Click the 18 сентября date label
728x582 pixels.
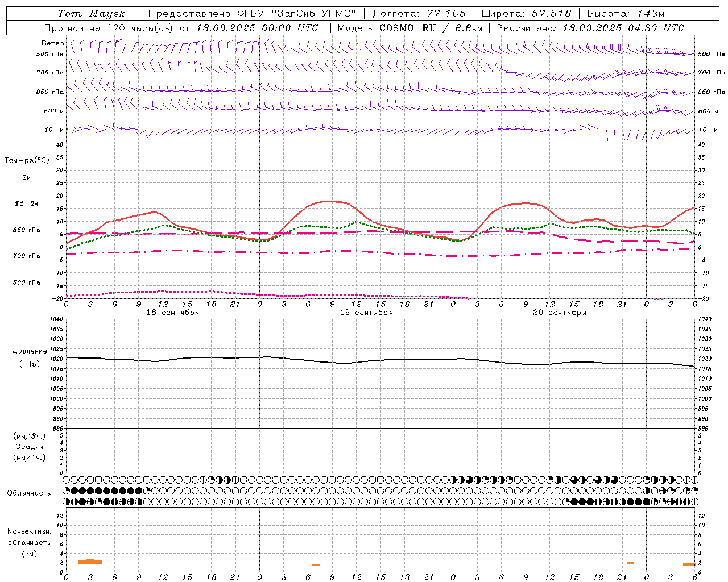point(173,313)
